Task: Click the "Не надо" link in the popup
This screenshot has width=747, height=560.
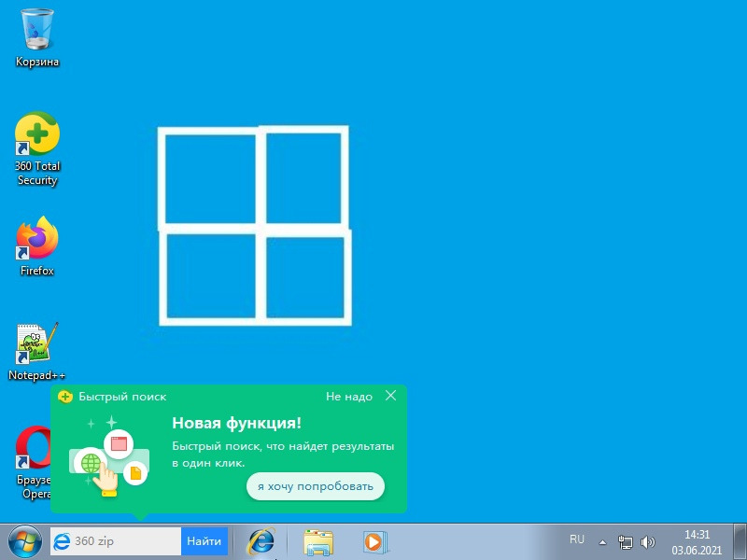Action: pyautogui.click(x=348, y=397)
